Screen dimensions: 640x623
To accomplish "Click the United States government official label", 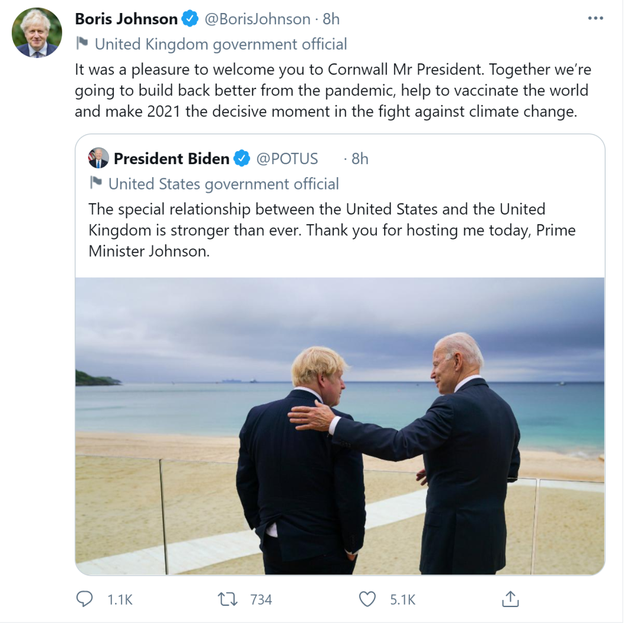I will point(224,184).
